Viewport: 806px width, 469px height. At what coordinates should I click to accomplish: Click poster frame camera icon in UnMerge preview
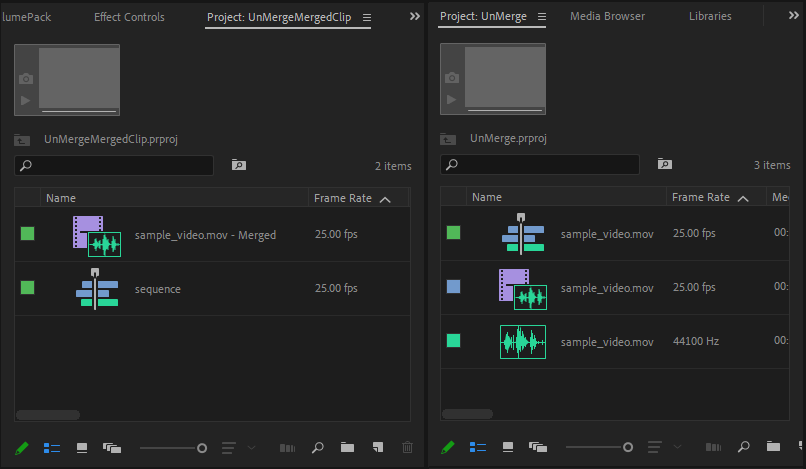point(452,78)
